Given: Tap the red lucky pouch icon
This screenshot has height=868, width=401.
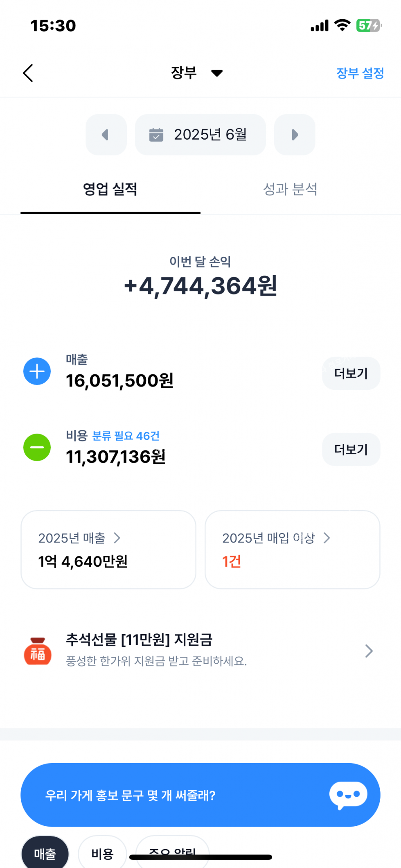Looking at the screenshot, I should coord(38,651).
